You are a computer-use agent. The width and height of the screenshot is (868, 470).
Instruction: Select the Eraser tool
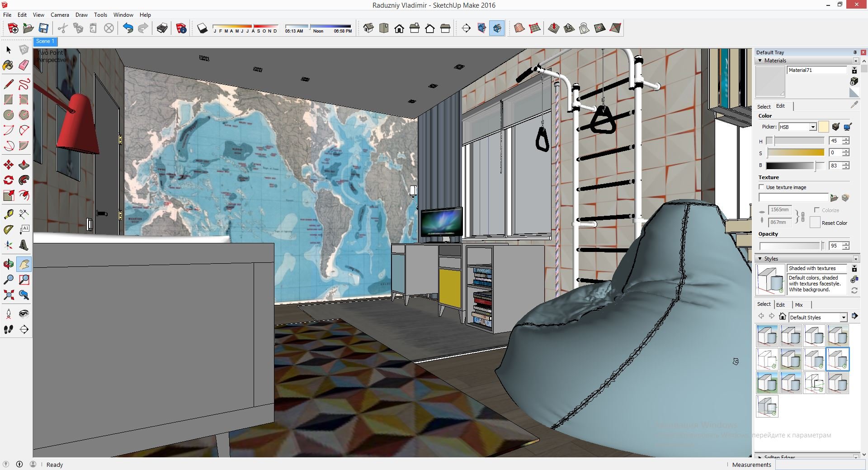click(24, 66)
